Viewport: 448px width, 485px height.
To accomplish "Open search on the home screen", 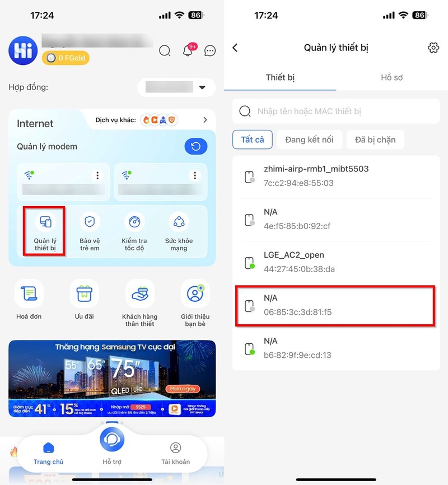I will [165, 50].
